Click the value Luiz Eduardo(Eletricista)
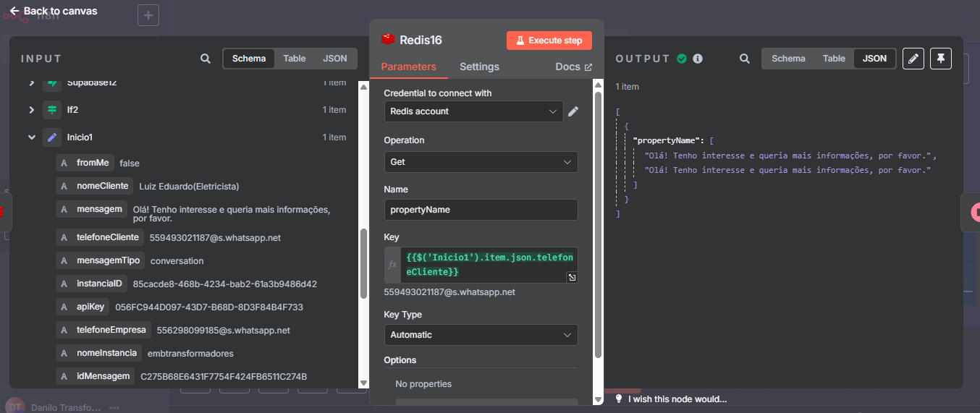 [x=189, y=187]
